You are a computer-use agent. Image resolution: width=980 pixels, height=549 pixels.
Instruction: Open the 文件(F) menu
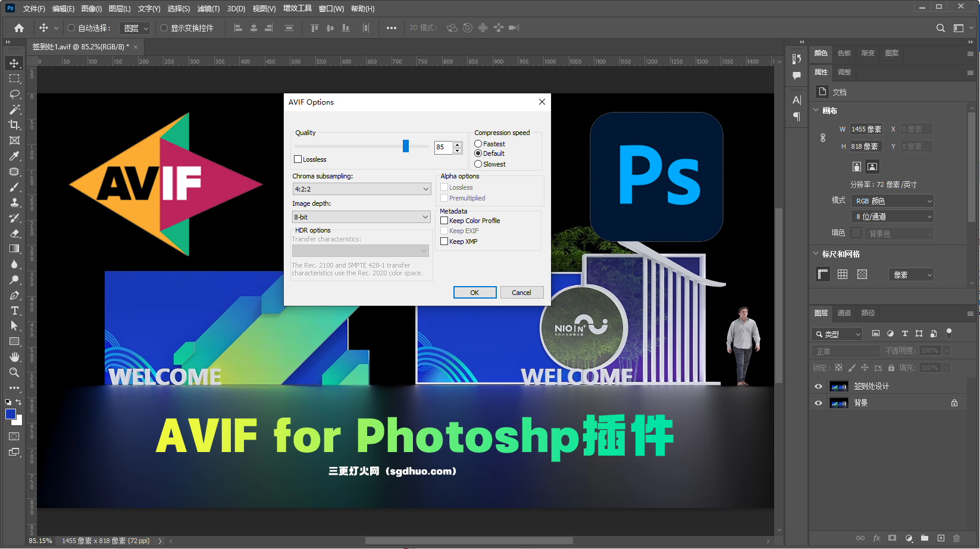tap(34, 8)
